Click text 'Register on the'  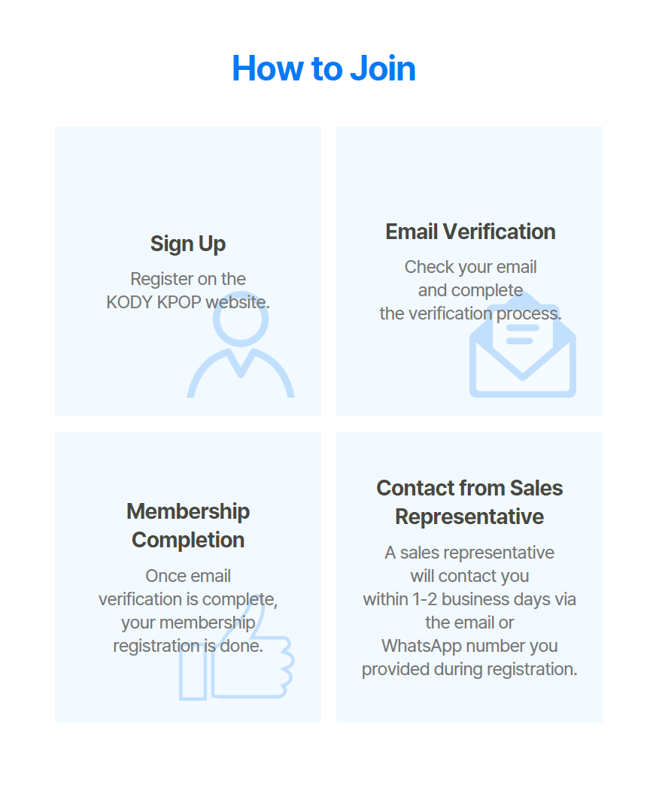[188, 279]
